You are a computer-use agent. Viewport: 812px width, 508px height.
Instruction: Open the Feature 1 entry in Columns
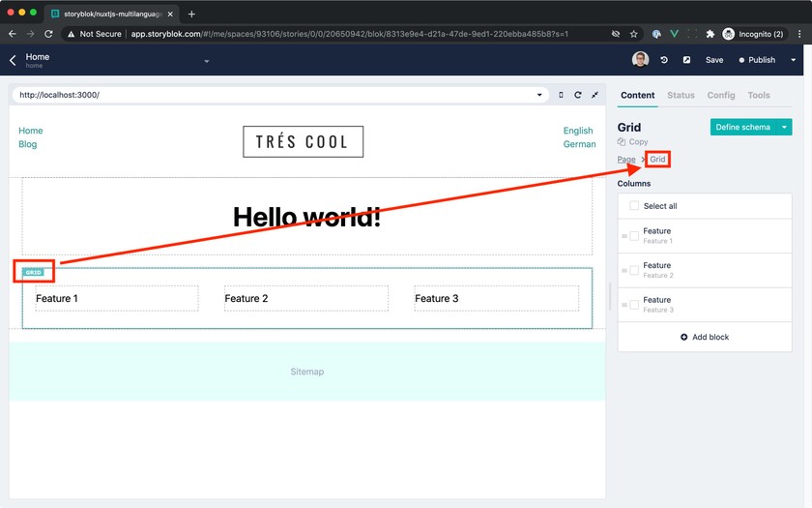pos(705,236)
